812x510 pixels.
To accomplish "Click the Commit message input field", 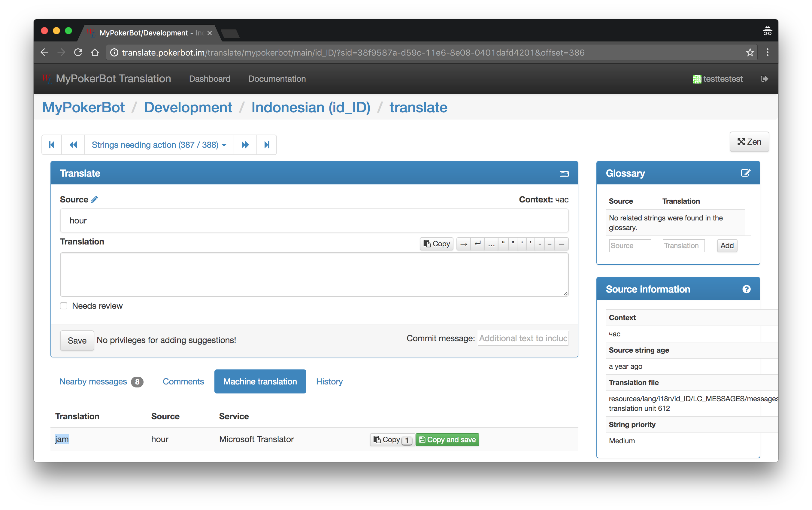I will tap(523, 338).
